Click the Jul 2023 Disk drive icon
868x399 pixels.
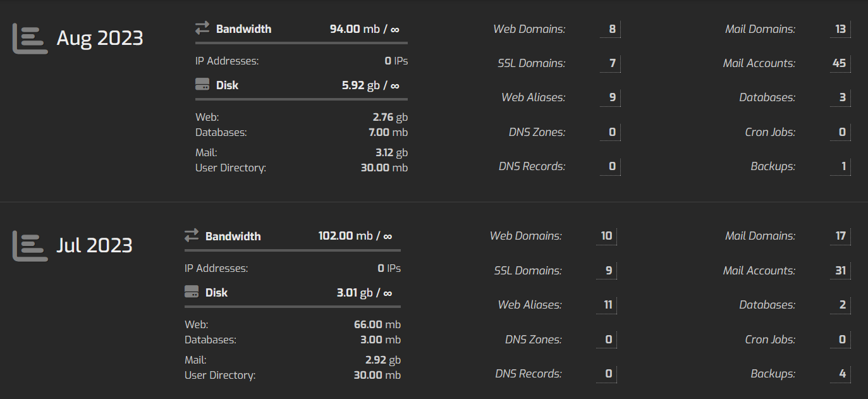192,292
